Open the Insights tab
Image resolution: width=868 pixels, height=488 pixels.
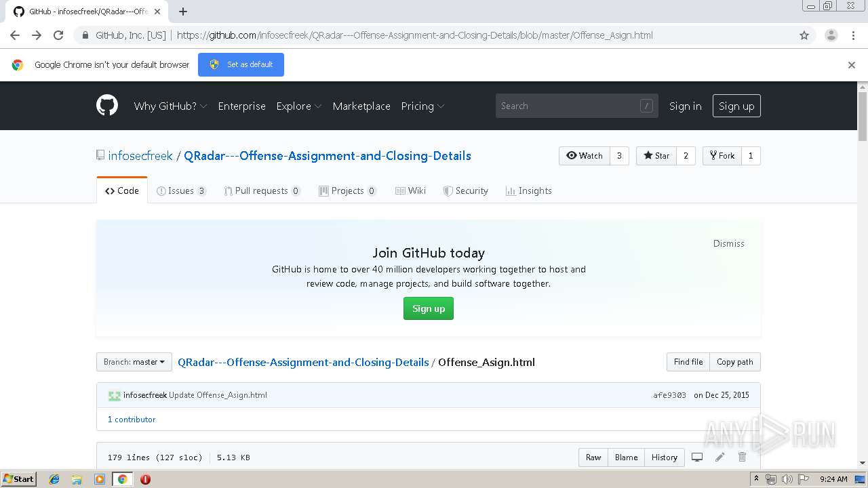point(528,190)
